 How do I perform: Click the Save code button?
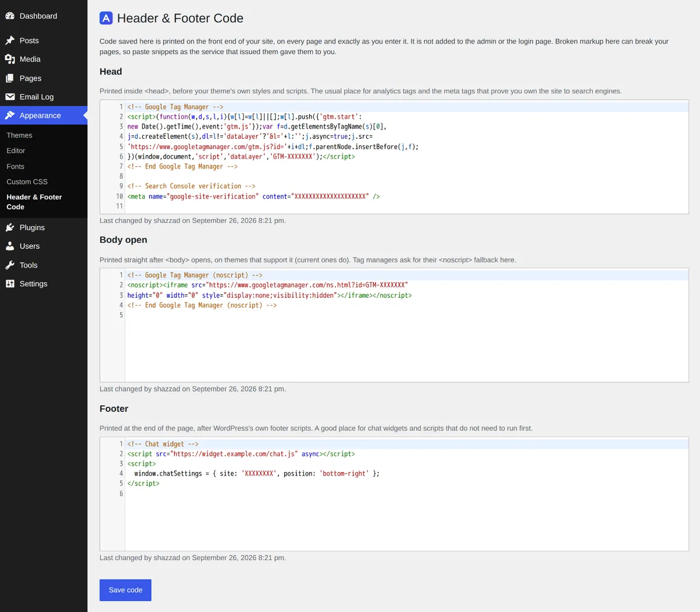[x=125, y=590]
